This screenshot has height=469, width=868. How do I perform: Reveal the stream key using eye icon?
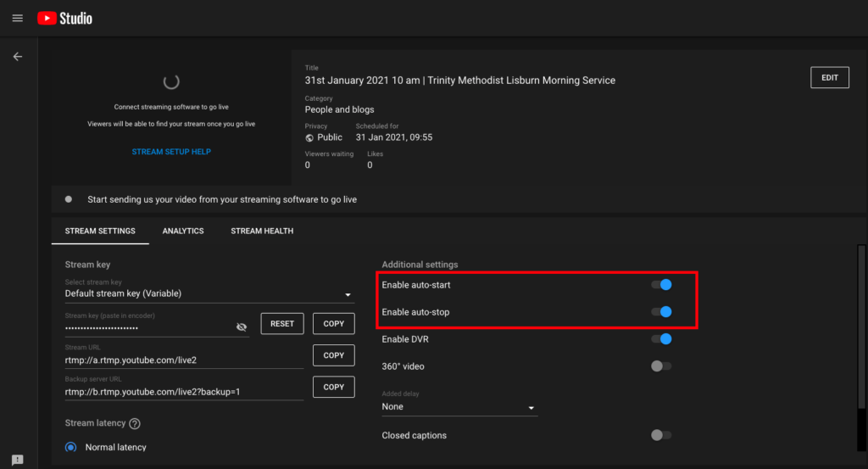(242, 327)
